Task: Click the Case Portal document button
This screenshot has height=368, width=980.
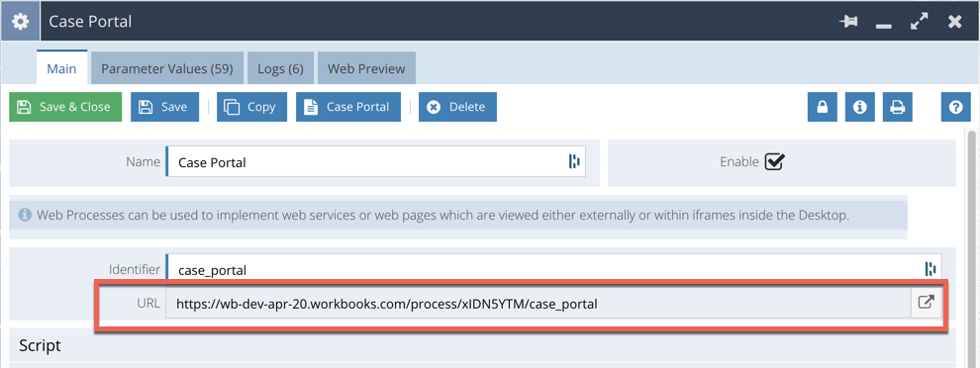Action: click(x=348, y=107)
